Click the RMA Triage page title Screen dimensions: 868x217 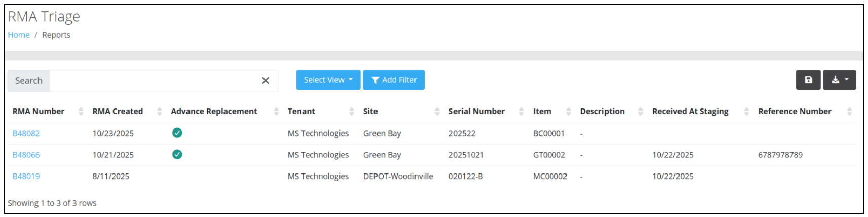click(44, 17)
